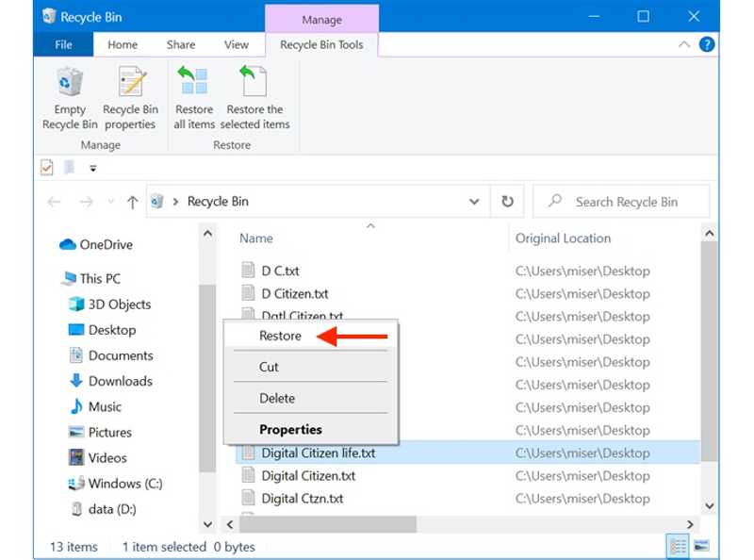
Task: Expand the address bar history dropdown
Action: tap(474, 202)
